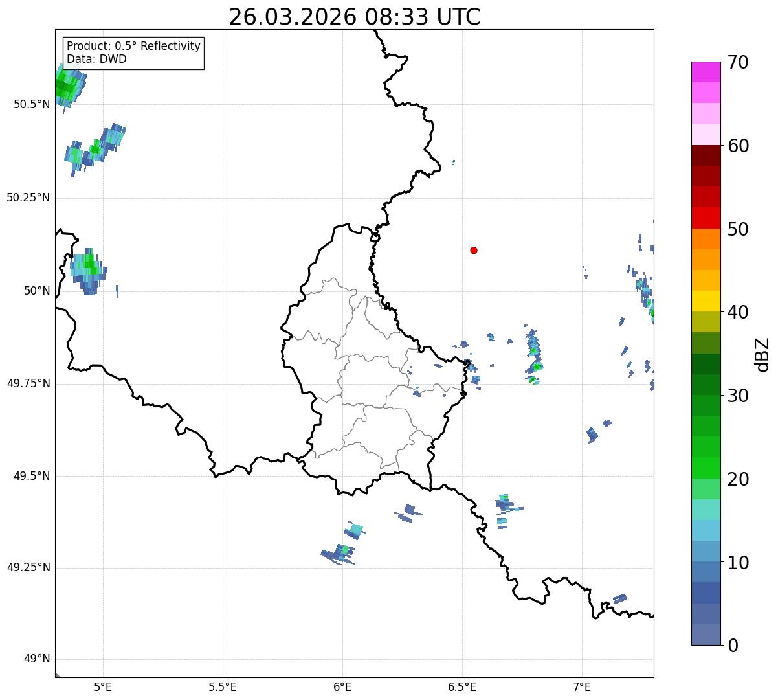778x700 pixels.
Task: Click the 60 tick on the colorbar
Action: pos(739,146)
